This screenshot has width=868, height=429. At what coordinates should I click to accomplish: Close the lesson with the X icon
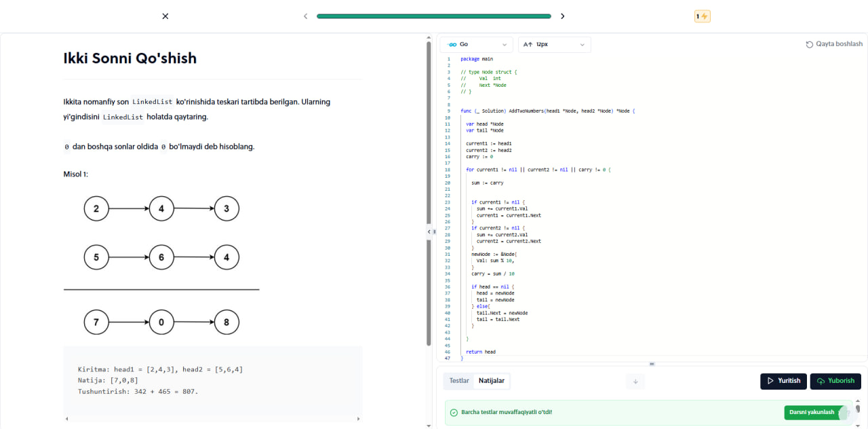[x=165, y=16]
